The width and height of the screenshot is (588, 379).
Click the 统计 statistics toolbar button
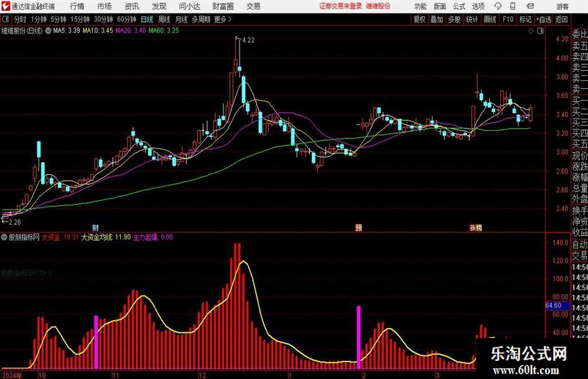(472, 19)
